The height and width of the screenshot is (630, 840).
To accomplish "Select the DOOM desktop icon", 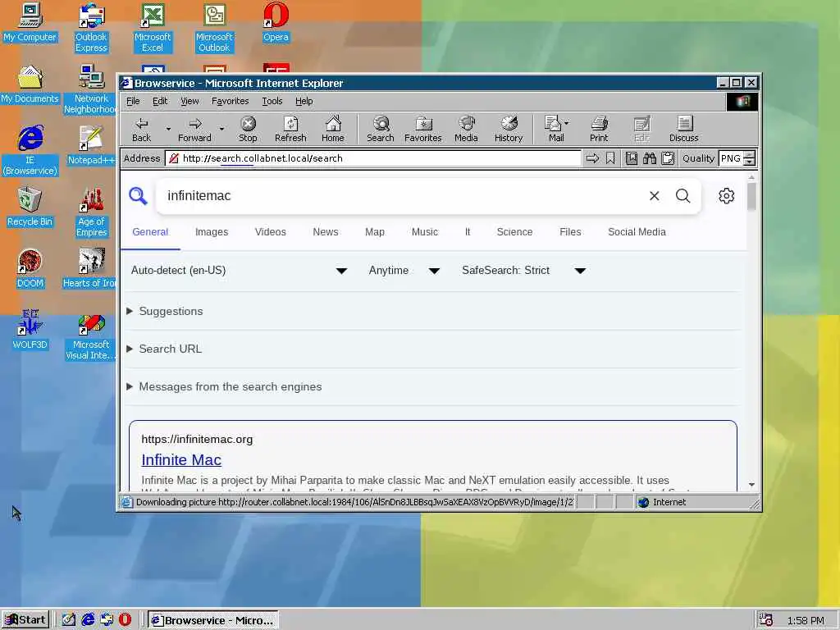I will (x=30, y=268).
